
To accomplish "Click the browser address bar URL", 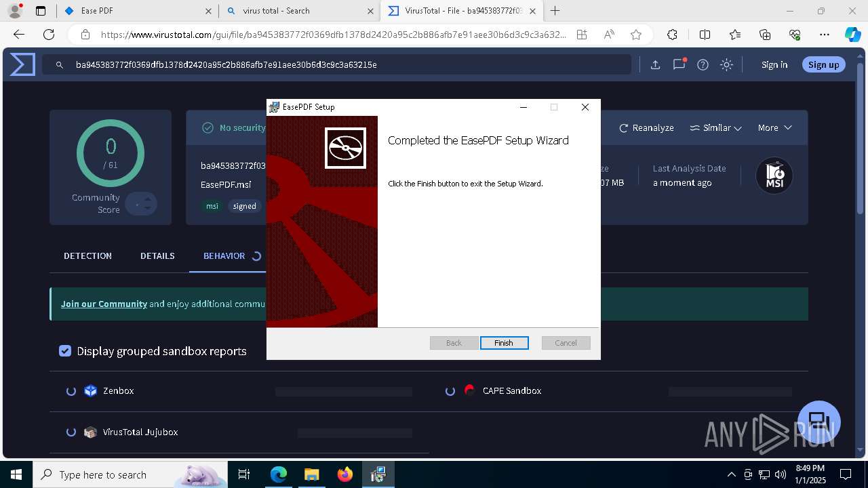I will click(333, 35).
